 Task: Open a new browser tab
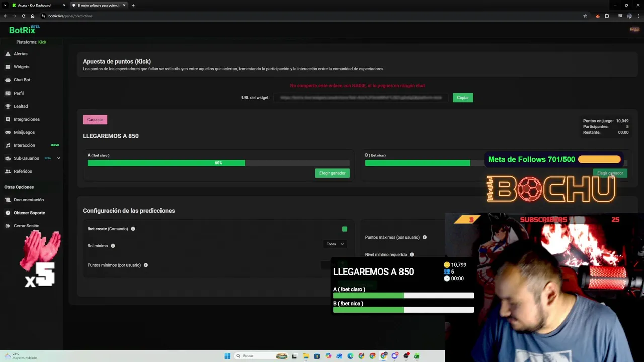[133, 5]
